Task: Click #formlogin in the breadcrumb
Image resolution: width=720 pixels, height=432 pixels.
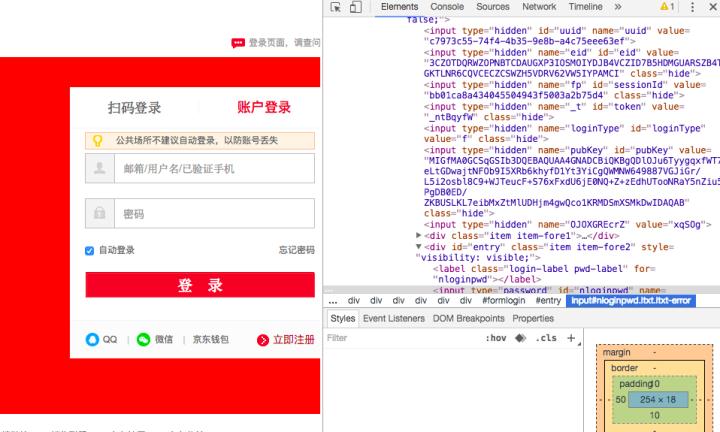Action: point(504,301)
